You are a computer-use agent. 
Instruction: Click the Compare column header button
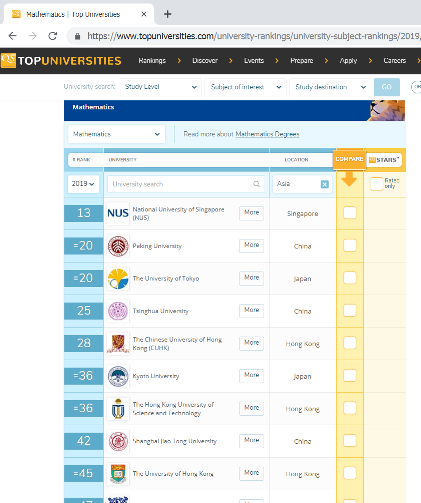(x=349, y=159)
